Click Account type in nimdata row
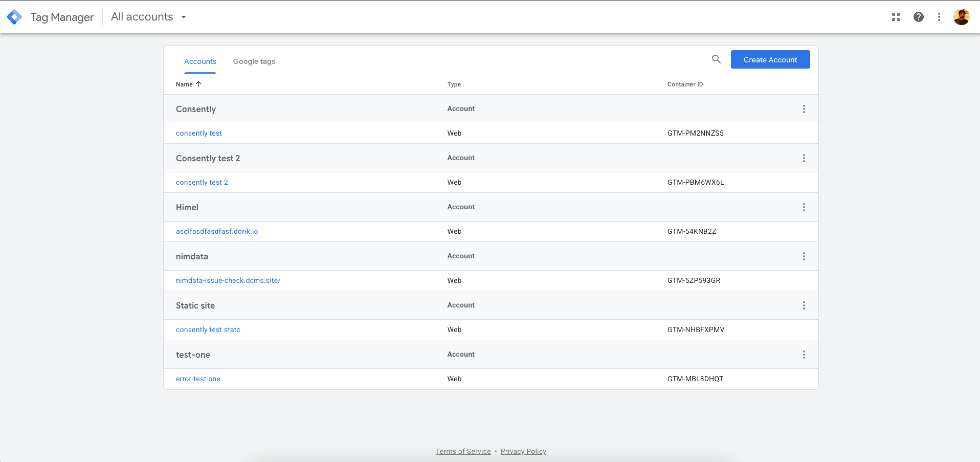The height and width of the screenshot is (462, 980). point(461,256)
